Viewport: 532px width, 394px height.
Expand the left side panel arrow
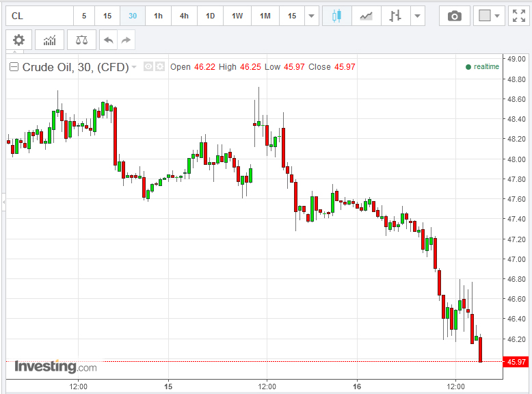click(x=3, y=202)
